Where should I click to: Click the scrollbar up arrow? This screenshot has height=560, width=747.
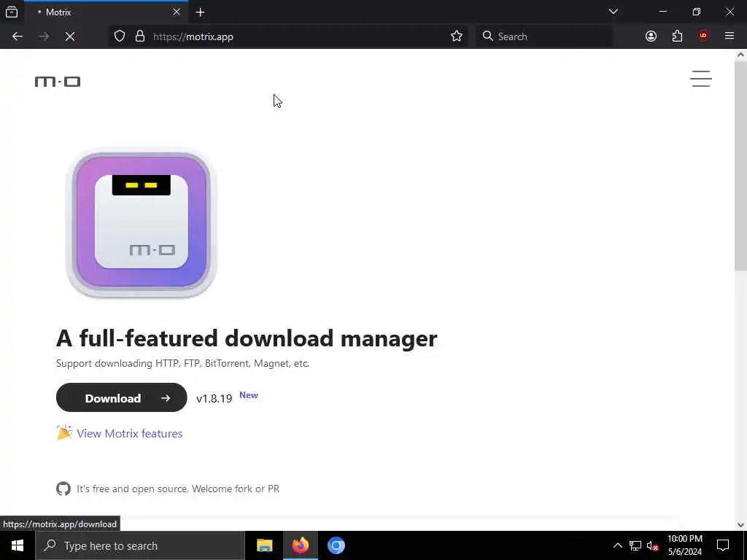740,55
